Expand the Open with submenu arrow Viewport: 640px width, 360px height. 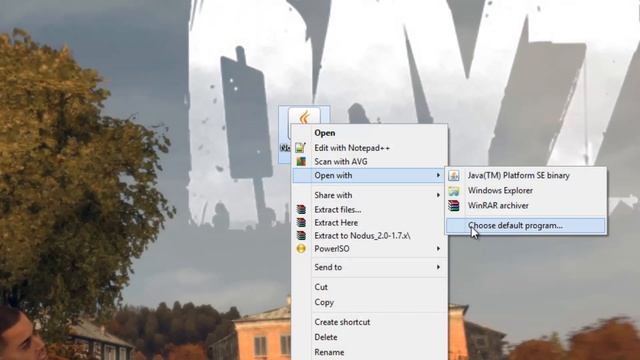[438, 176]
